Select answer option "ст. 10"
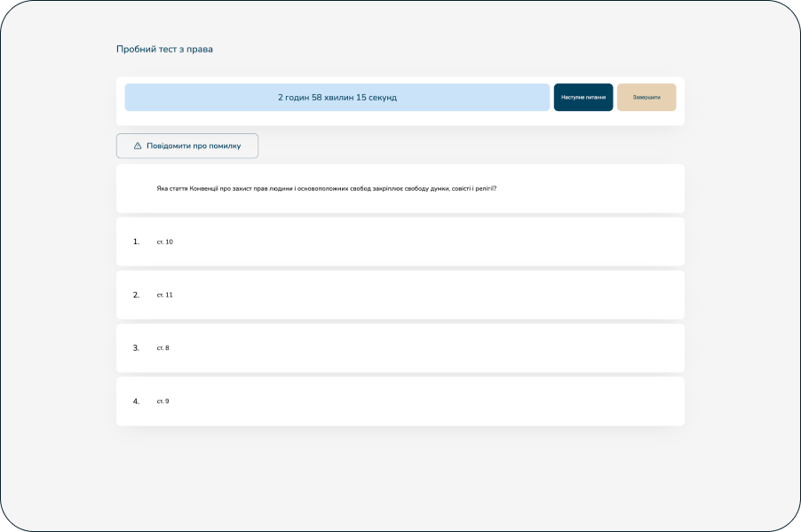Screen dimensions: 801x532 (165, 242)
